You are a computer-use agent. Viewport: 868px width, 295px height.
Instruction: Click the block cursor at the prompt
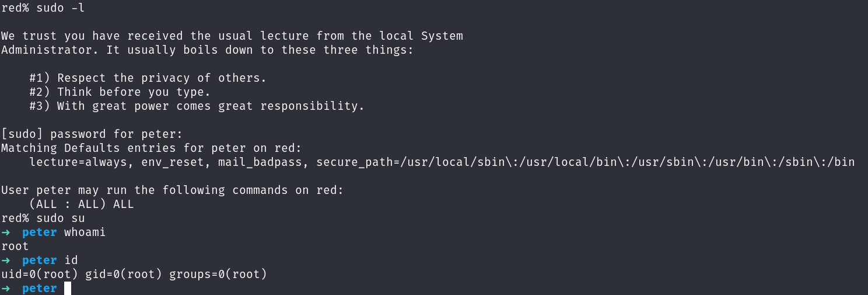pos(68,288)
